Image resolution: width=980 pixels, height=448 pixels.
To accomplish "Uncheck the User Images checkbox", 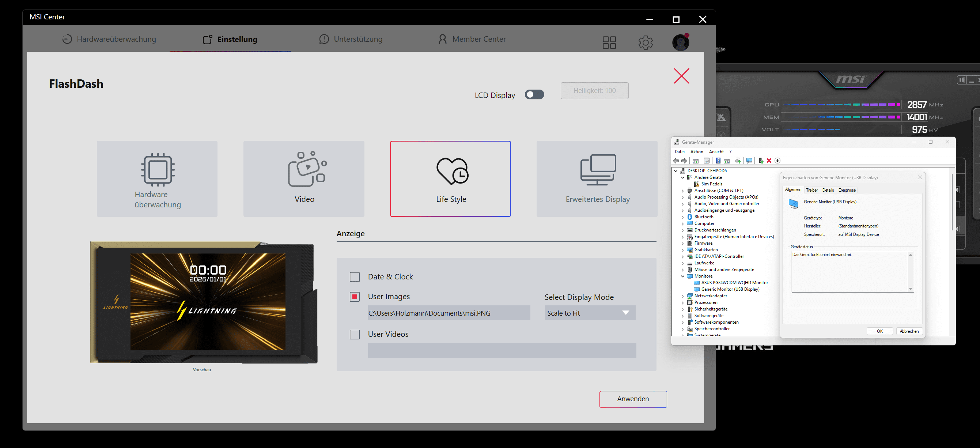I will pyautogui.click(x=355, y=297).
